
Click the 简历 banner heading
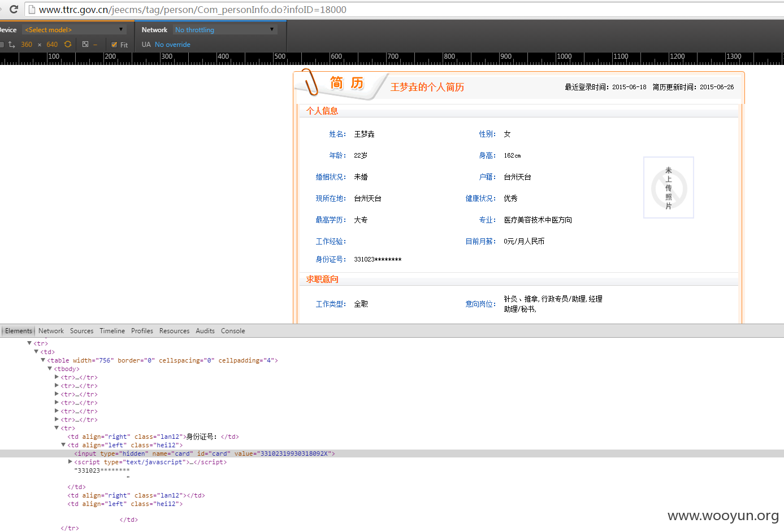coord(346,83)
